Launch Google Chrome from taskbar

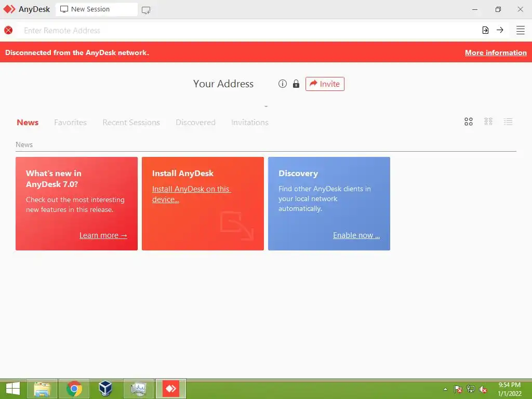[x=74, y=389]
